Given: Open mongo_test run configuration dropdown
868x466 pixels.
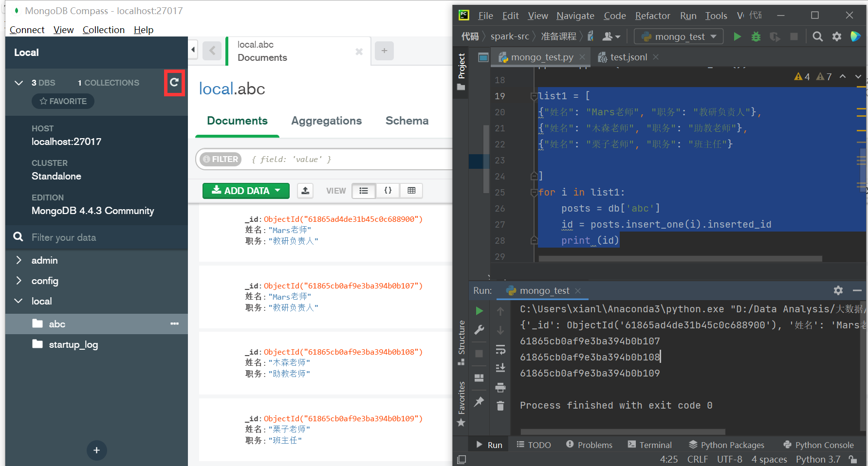Looking at the screenshot, I should tap(679, 36).
